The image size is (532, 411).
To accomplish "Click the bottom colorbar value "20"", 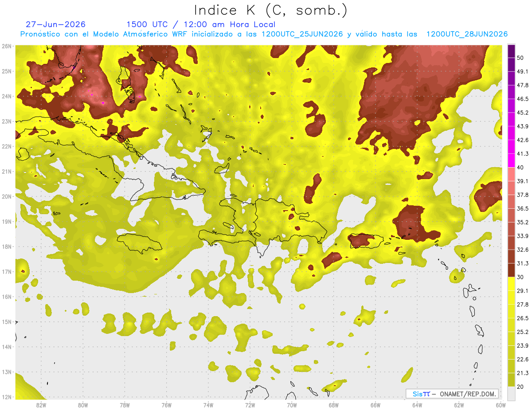I will point(521,387).
